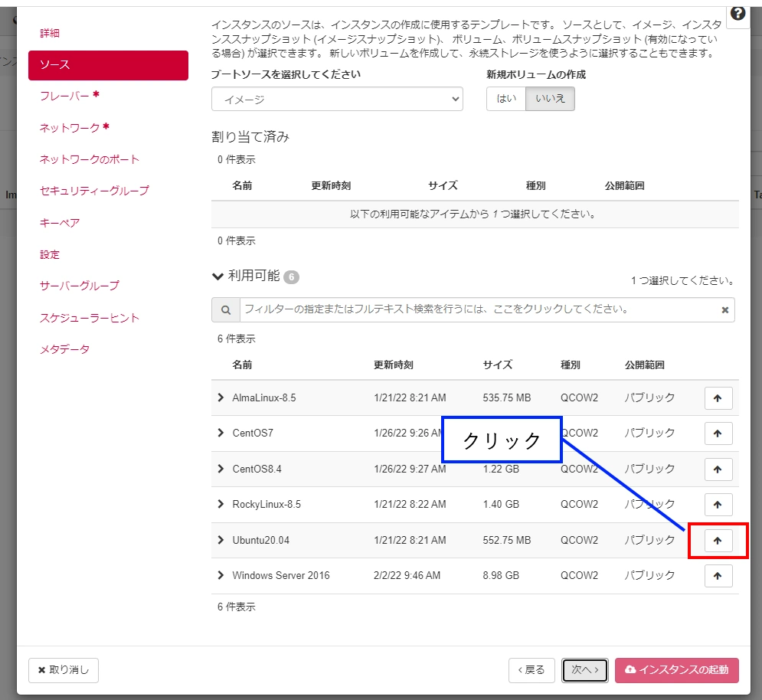This screenshot has height=700, width=762.
Task: Clear the filter with the x icon
Action: pos(724,310)
